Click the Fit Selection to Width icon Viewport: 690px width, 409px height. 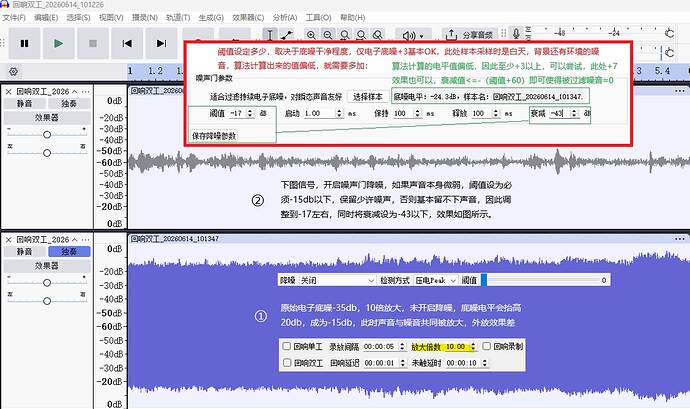(x=345, y=35)
